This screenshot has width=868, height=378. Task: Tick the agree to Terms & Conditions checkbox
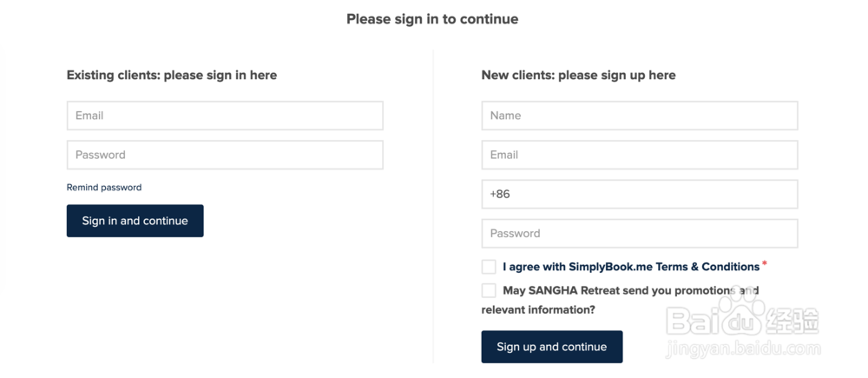pos(490,267)
